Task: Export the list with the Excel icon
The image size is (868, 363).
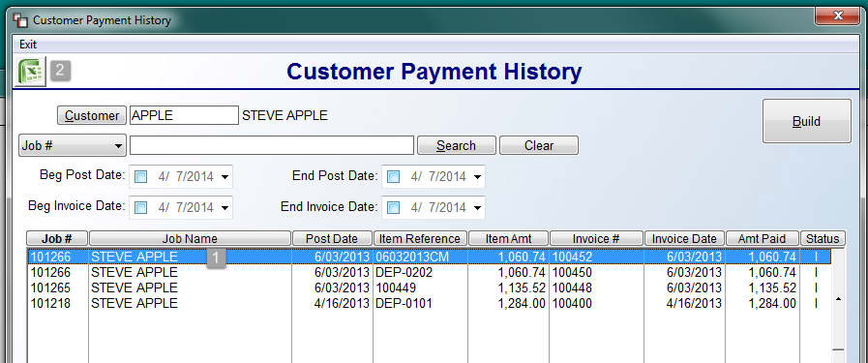Action: (x=30, y=72)
